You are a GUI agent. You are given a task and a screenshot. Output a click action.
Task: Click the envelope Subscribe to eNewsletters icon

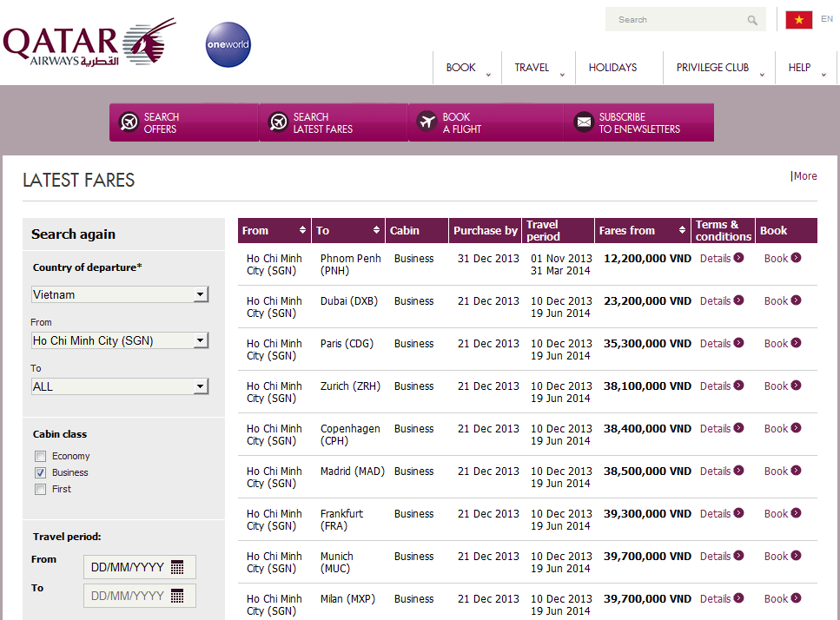tap(584, 122)
